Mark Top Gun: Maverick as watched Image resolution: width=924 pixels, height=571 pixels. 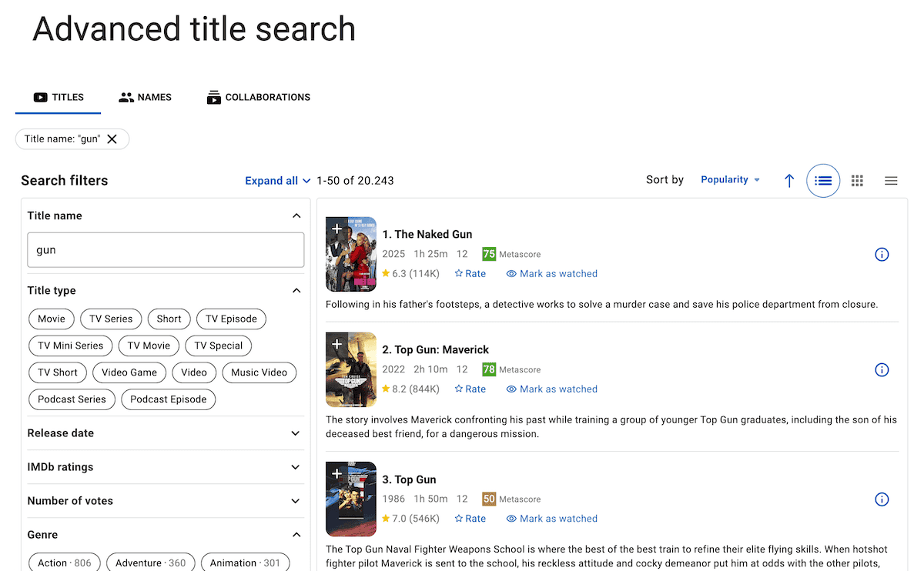pyautogui.click(x=551, y=389)
